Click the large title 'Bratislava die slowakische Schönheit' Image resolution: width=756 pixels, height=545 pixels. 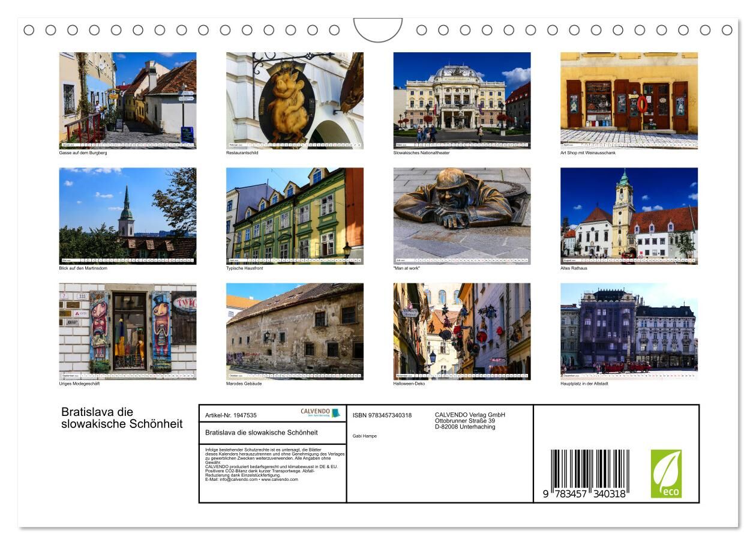click(122, 418)
